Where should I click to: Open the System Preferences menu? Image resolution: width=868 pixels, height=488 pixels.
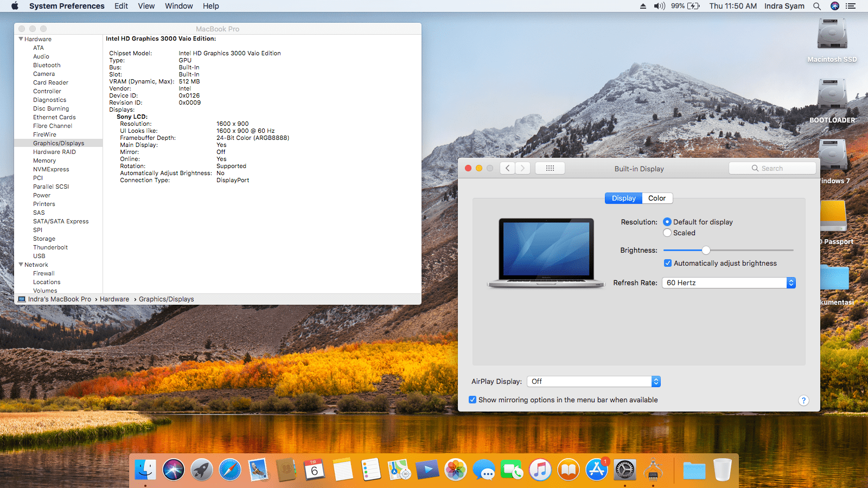[x=67, y=6]
